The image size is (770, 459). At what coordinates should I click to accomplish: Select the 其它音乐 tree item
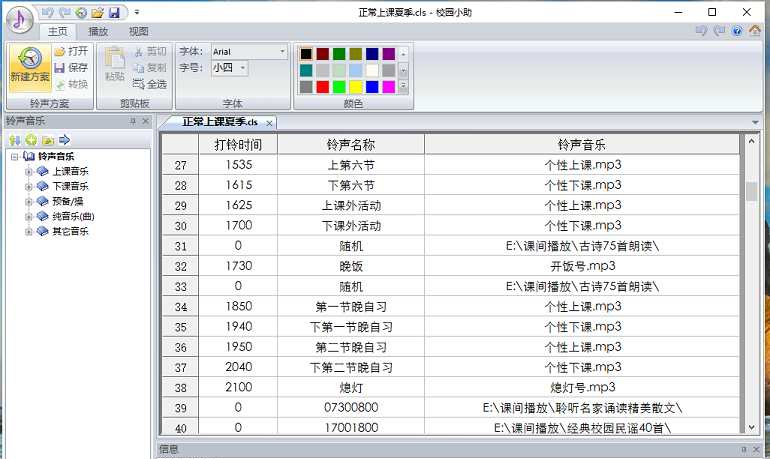pyautogui.click(x=70, y=231)
